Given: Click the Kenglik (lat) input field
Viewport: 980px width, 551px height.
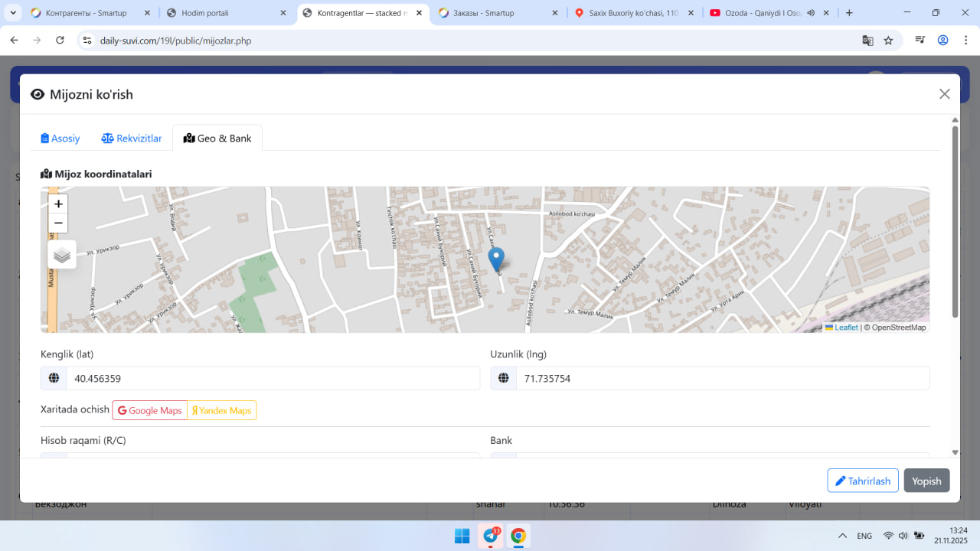Looking at the screenshot, I should click(273, 379).
